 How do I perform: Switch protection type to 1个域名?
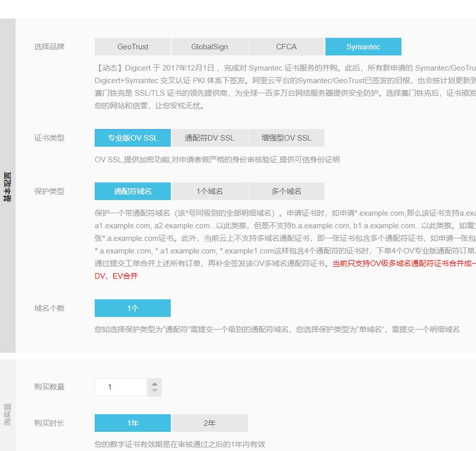pyautogui.click(x=209, y=191)
